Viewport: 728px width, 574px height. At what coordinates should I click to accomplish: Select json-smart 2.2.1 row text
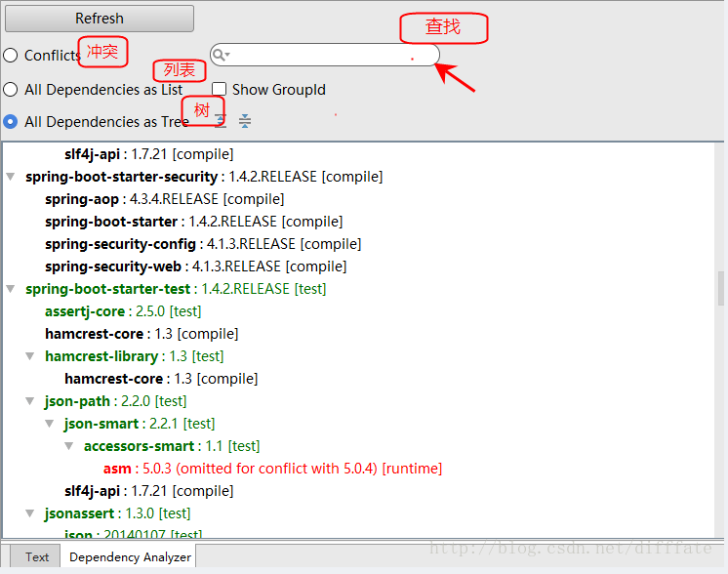click(140, 424)
